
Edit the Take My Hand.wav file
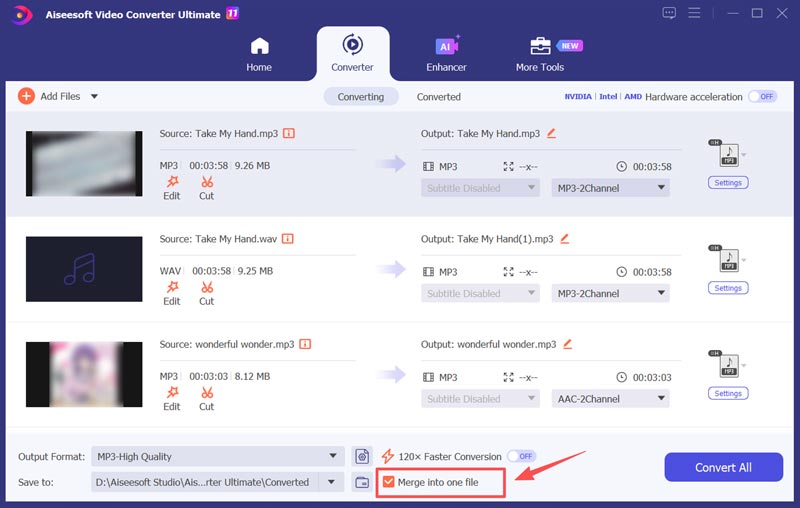click(x=172, y=294)
